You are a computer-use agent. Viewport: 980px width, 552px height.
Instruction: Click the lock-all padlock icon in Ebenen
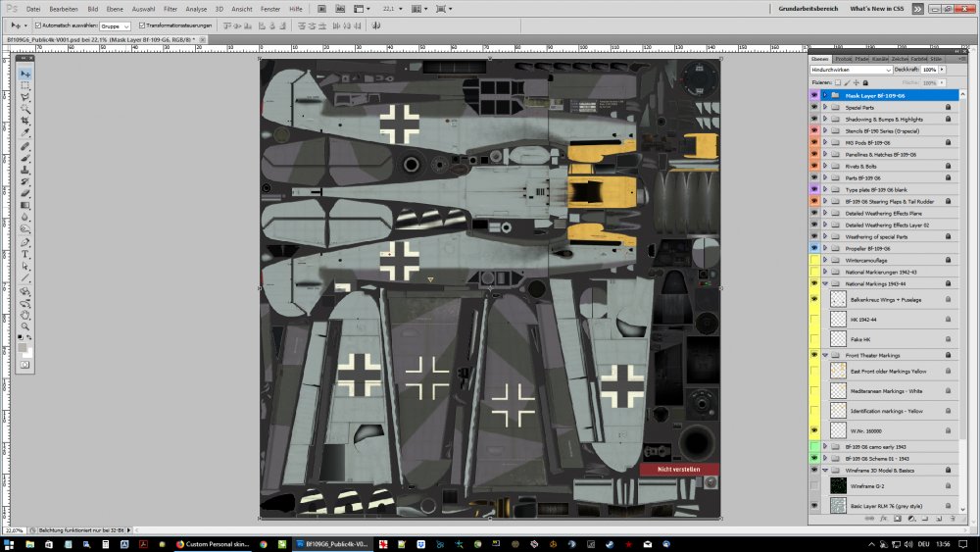point(866,82)
